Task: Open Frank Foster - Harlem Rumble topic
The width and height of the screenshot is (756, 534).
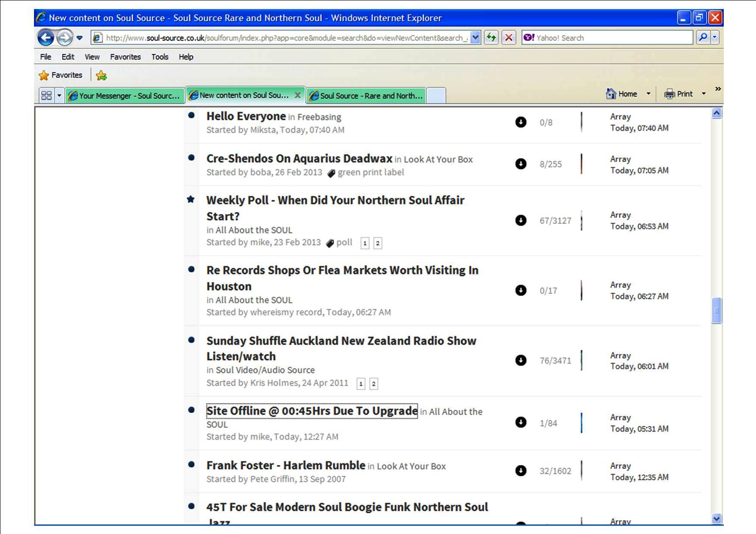Action: pyautogui.click(x=286, y=465)
